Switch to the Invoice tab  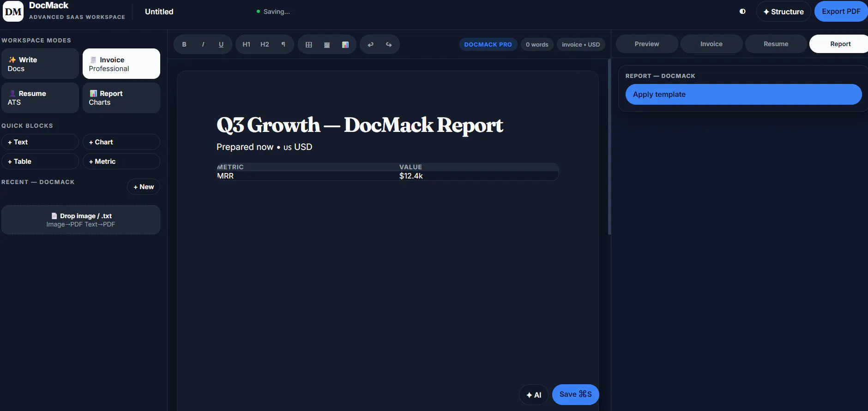(x=711, y=44)
